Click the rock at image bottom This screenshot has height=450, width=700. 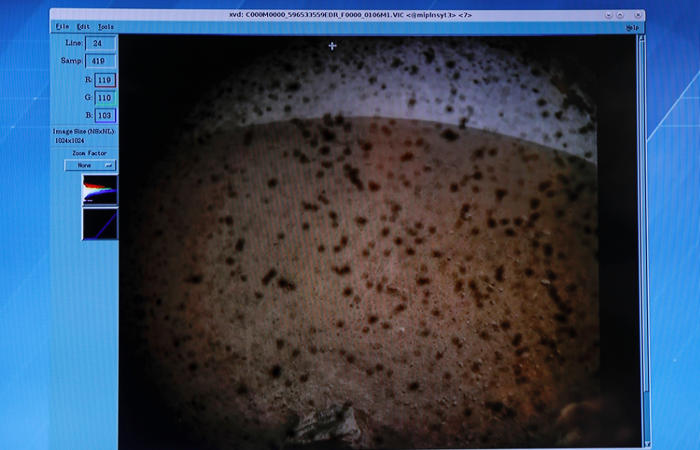click(322, 426)
